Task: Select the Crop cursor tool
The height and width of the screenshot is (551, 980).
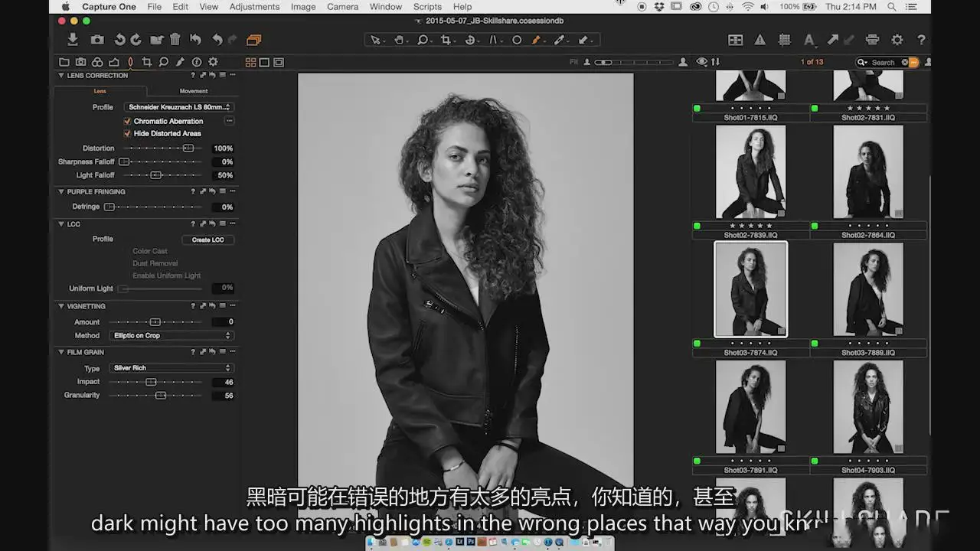Action: coord(446,40)
